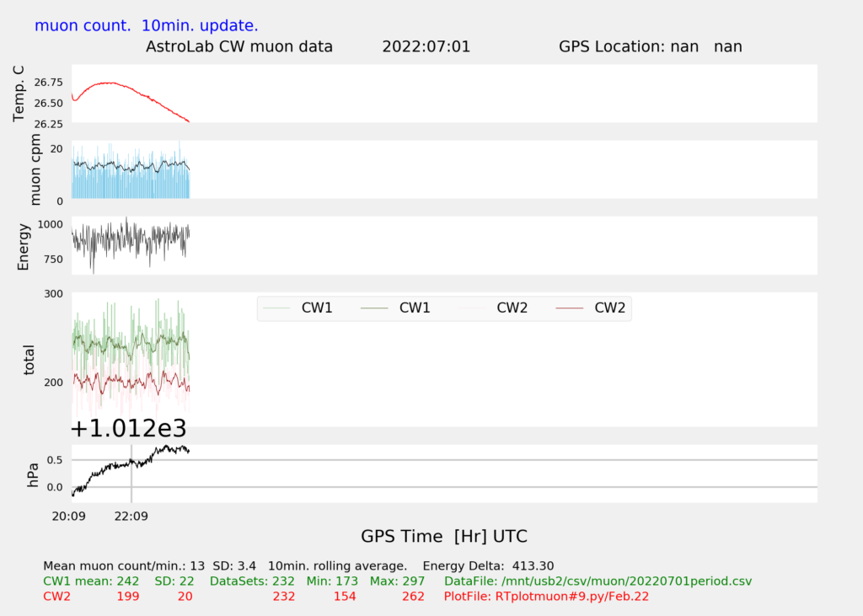Click the 'SD: 3.4' statistic

[234, 566]
